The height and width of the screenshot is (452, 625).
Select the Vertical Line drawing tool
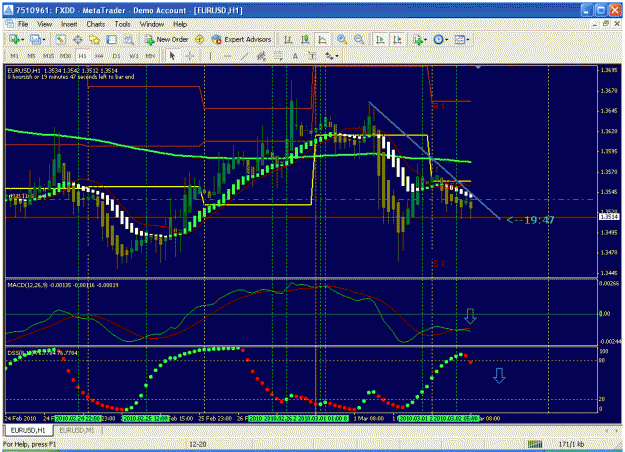coord(210,56)
